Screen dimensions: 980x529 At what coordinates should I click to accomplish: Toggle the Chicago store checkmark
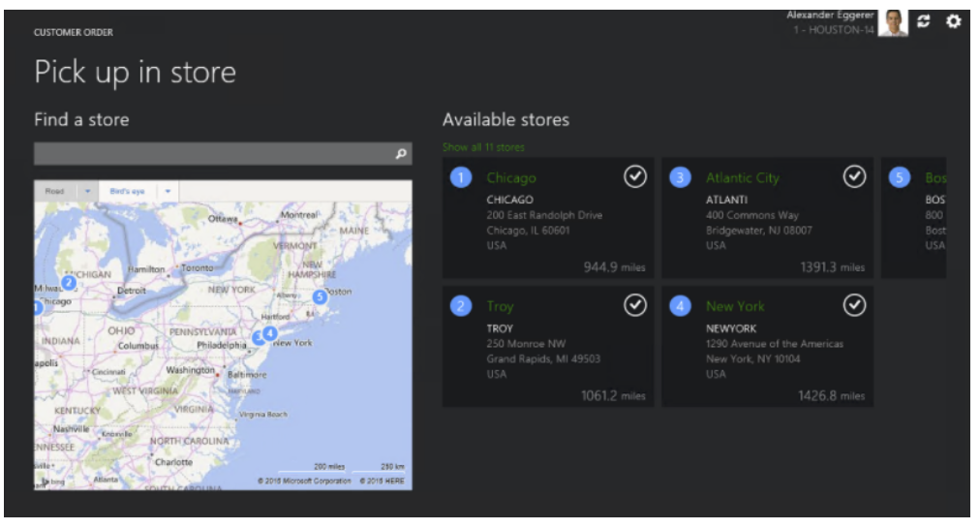pos(635,177)
